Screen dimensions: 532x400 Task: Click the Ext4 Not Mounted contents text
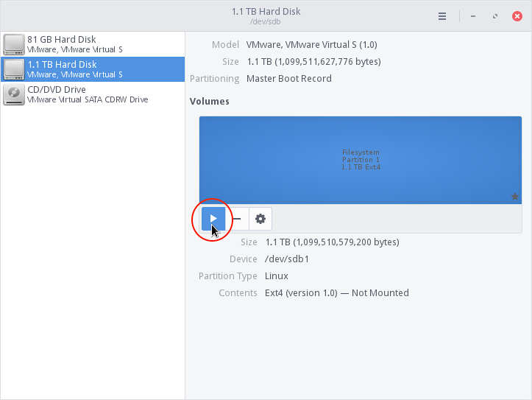click(x=336, y=293)
